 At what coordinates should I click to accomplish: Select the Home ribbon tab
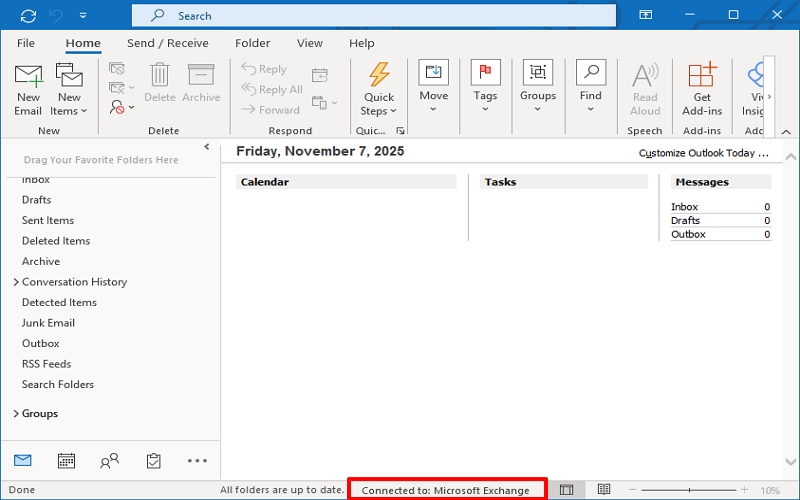click(x=83, y=43)
